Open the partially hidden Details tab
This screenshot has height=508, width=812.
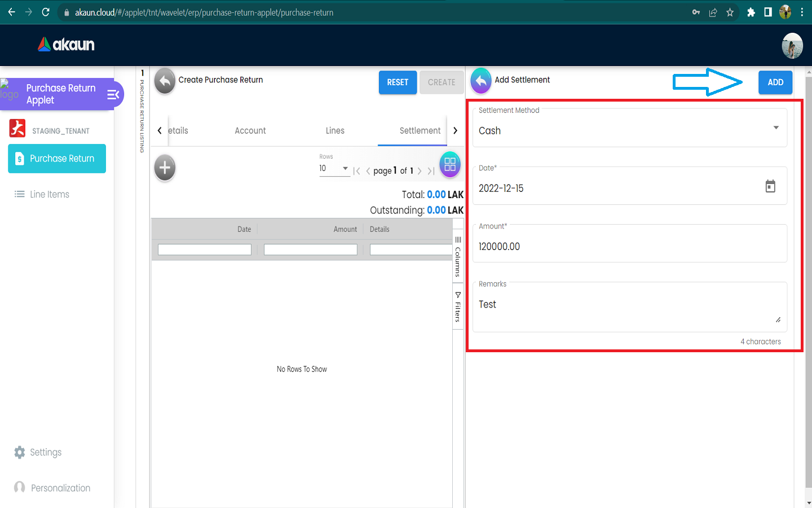[178, 130]
